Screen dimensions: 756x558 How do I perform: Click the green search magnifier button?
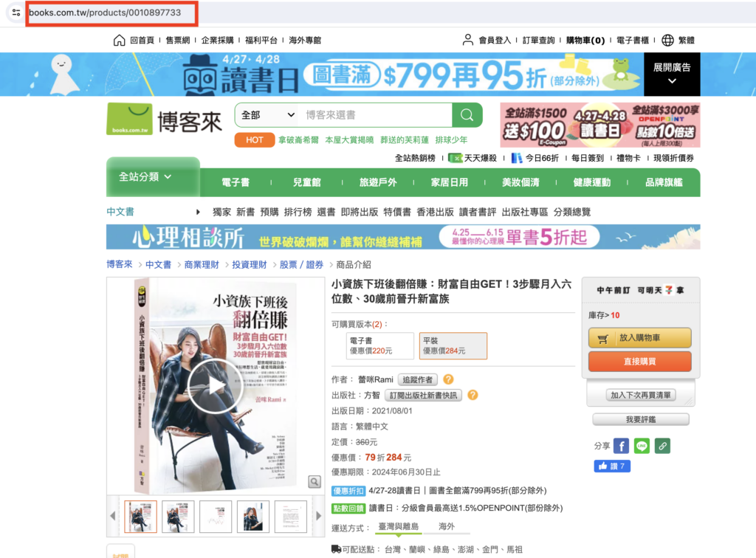(x=467, y=114)
